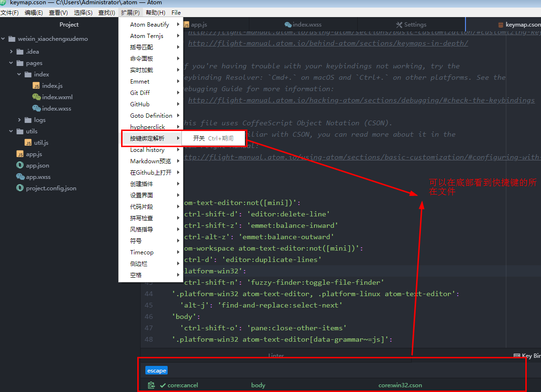Choose Atom Ternjs in packages menu

(x=151, y=36)
